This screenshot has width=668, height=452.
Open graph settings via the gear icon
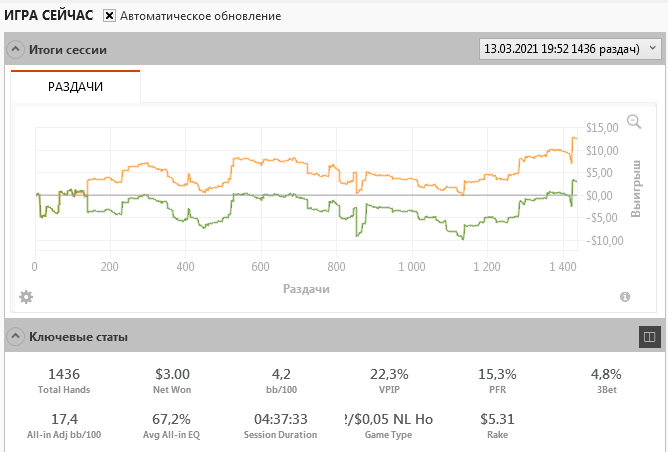coord(26,297)
